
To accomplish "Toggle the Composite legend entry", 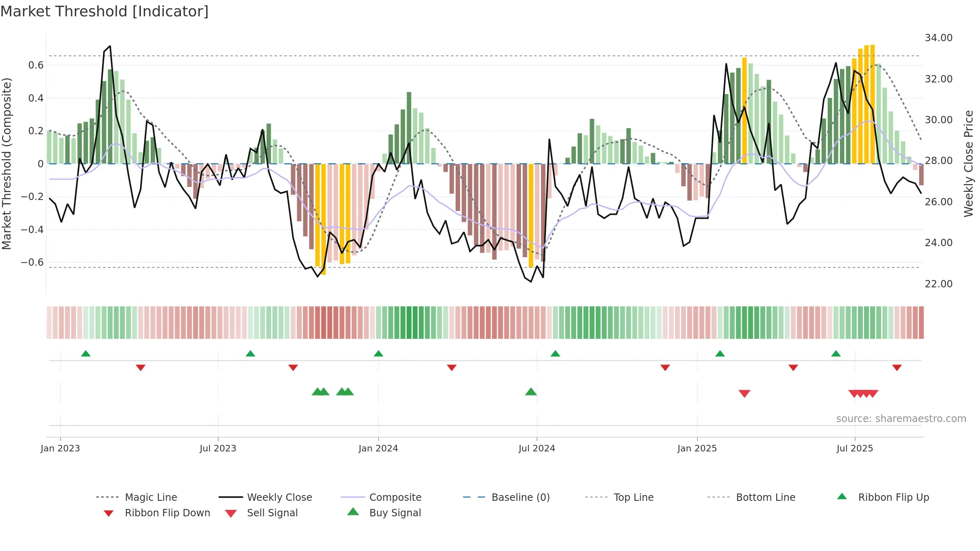I will [x=381, y=497].
